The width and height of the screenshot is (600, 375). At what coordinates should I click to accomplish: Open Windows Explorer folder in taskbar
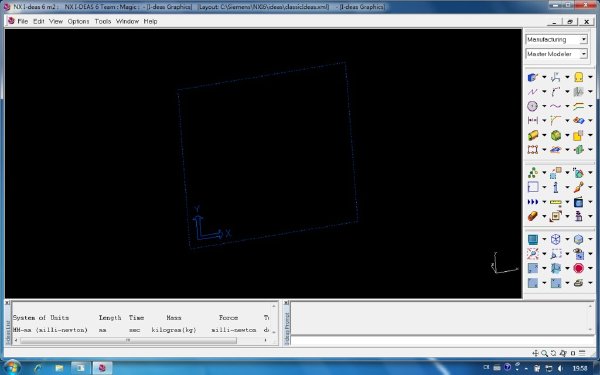point(59,368)
